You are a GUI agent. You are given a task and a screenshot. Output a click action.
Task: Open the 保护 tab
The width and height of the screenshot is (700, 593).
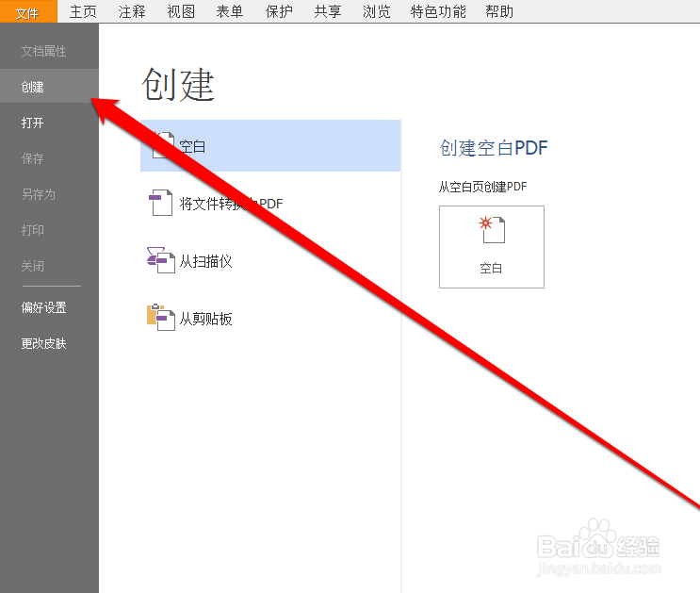pyautogui.click(x=279, y=11)
